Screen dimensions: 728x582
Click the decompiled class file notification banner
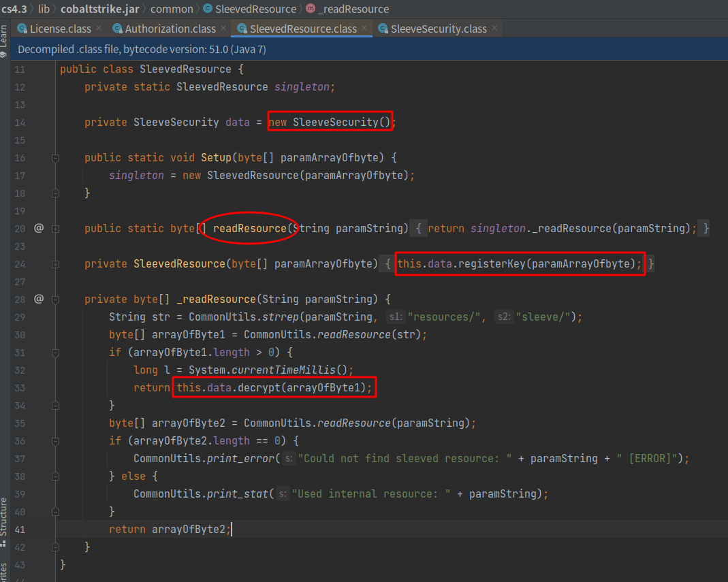pos(369,49)
